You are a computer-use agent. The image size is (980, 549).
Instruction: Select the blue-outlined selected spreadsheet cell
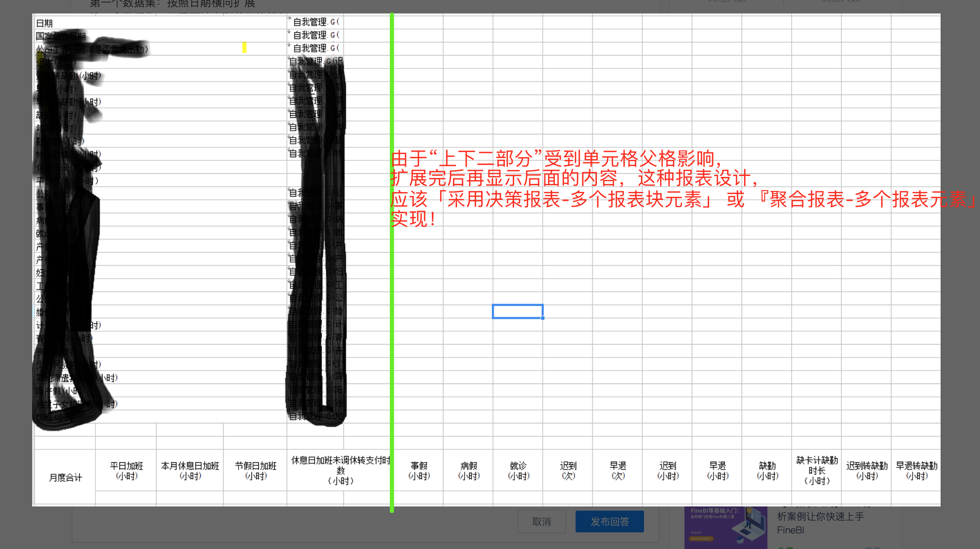click(x=517, y=311)
